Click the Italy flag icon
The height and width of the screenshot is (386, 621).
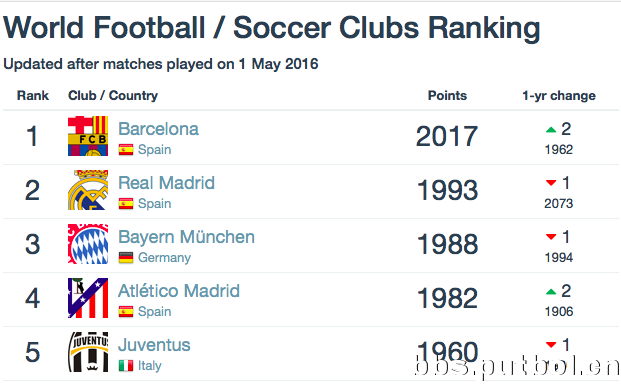126,365
